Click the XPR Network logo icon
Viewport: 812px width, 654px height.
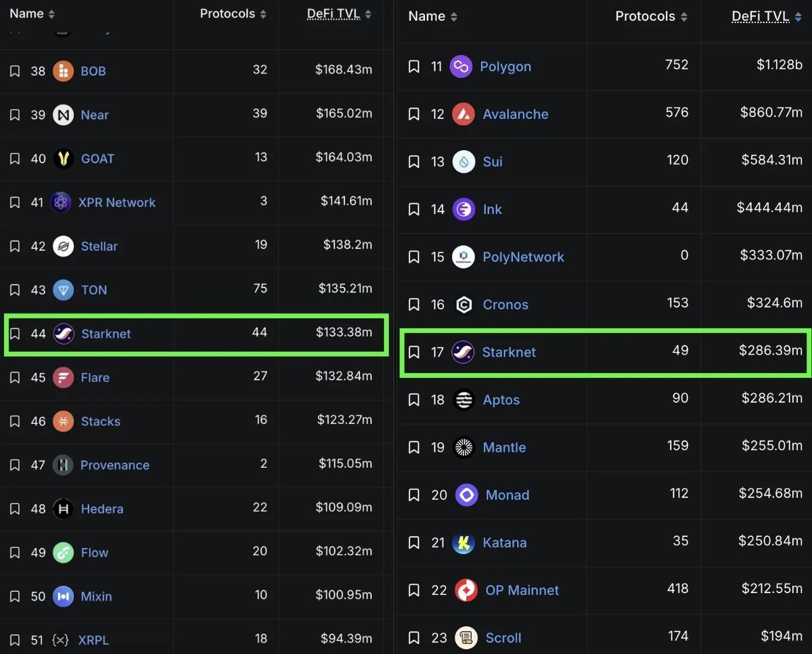(x=61, y=202)
